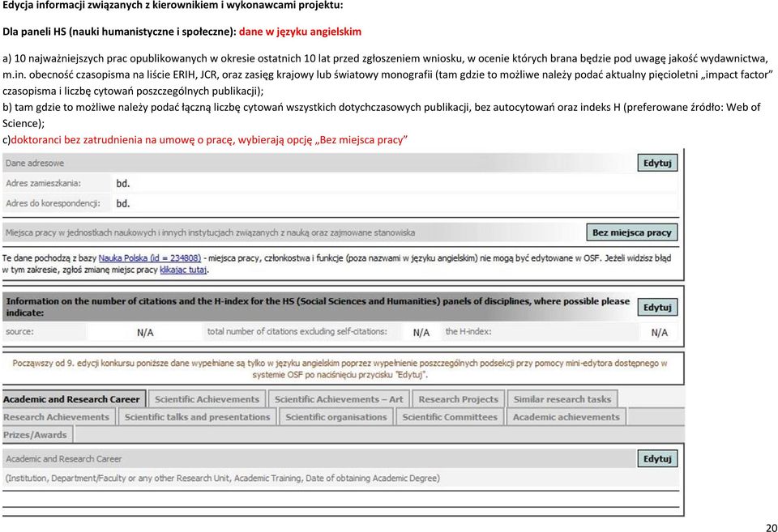
Task: Go to the Research Achievements tab
Action: pos(58,417)
